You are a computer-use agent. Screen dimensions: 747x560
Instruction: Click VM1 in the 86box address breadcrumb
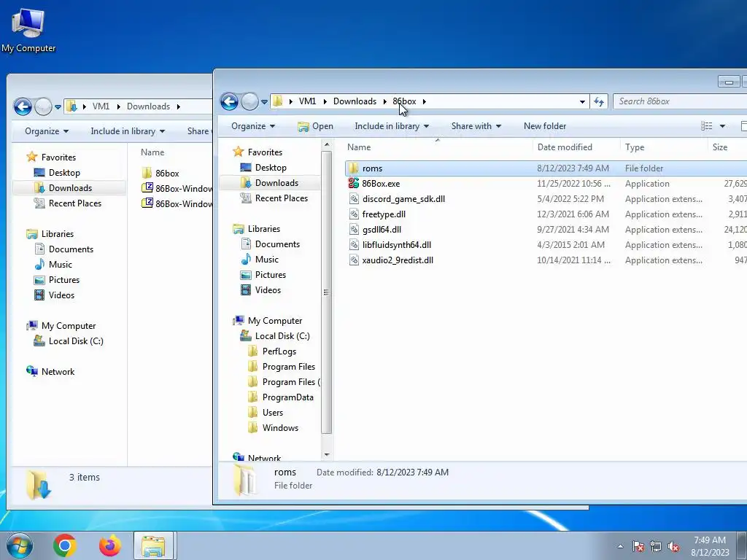point(307,101)
